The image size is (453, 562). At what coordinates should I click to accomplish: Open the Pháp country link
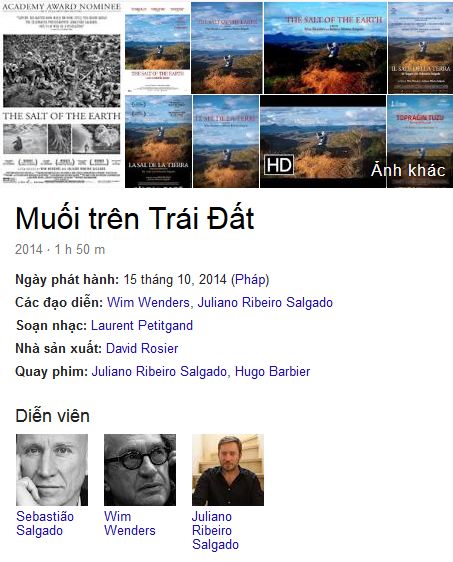point(250,279)
